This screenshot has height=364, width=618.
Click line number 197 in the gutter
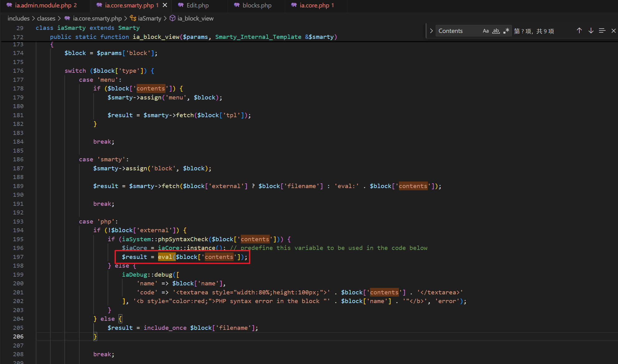18,257
